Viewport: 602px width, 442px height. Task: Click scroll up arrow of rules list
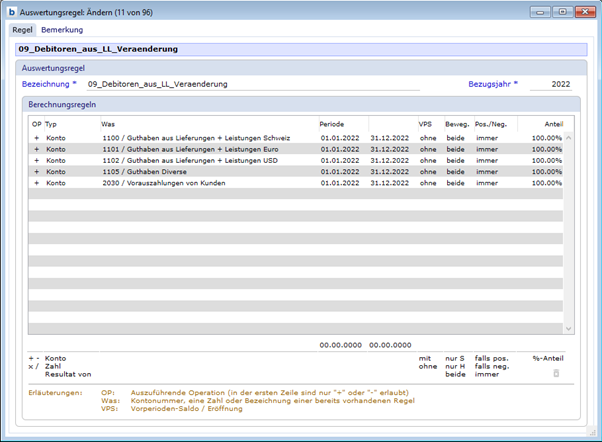570,137
